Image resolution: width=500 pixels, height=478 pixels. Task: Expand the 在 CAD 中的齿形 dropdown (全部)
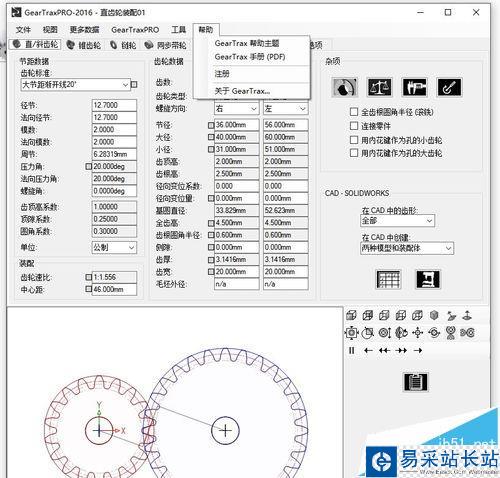pyautogui.click(x=397, y=221)
